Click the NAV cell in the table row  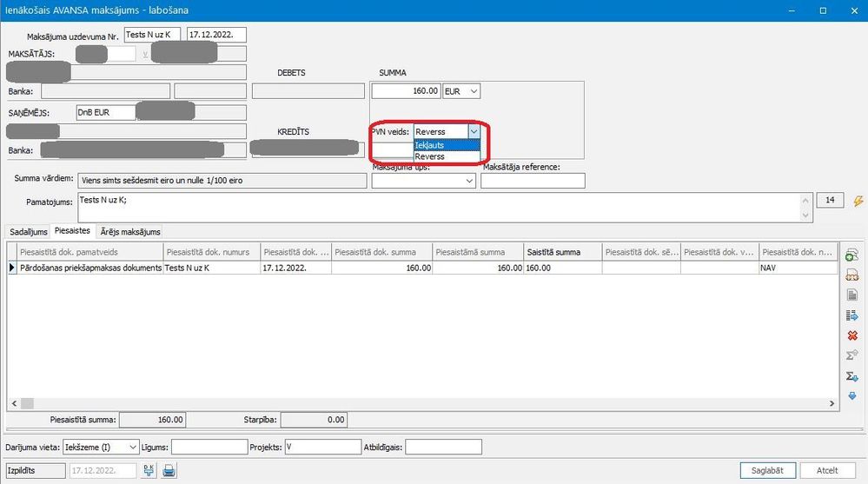click(x=798, y=268)
